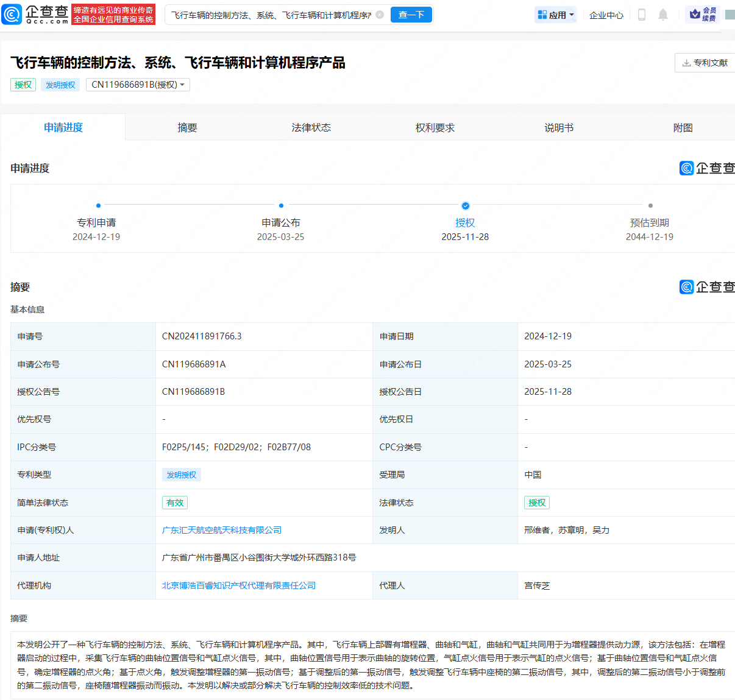Clear the search box with X icon

[x=380, y=15]
